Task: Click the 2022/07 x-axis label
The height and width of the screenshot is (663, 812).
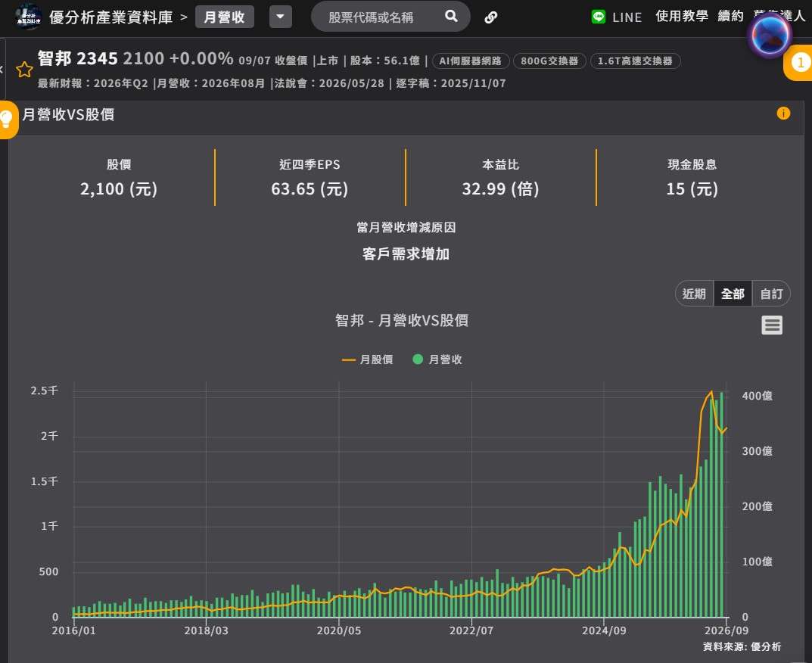Action: click(471, 630)
